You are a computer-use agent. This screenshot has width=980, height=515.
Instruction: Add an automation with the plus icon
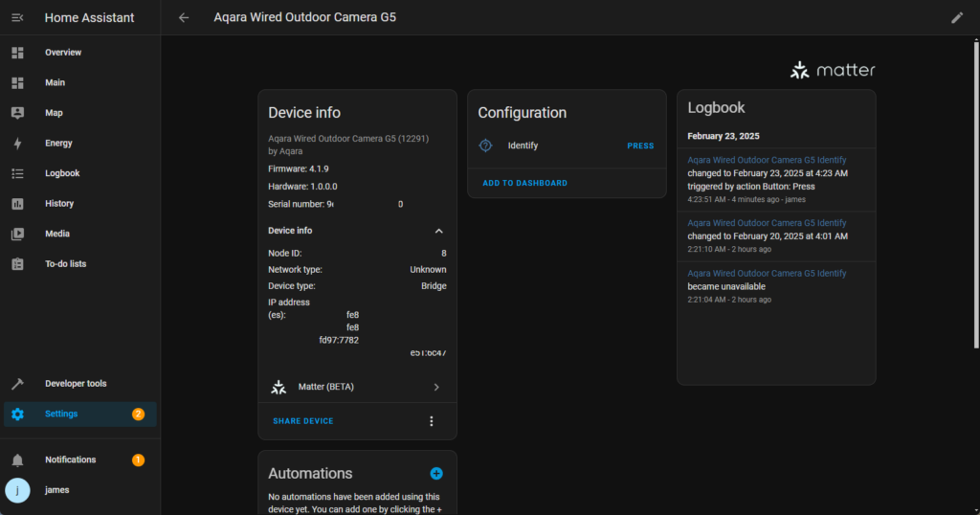(436, 473)
